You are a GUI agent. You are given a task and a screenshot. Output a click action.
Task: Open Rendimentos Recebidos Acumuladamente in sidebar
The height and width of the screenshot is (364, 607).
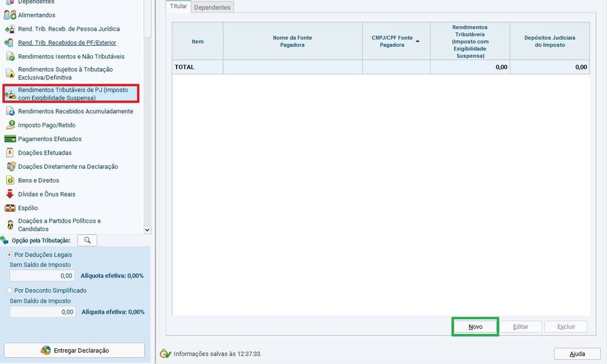pos(75,112)
